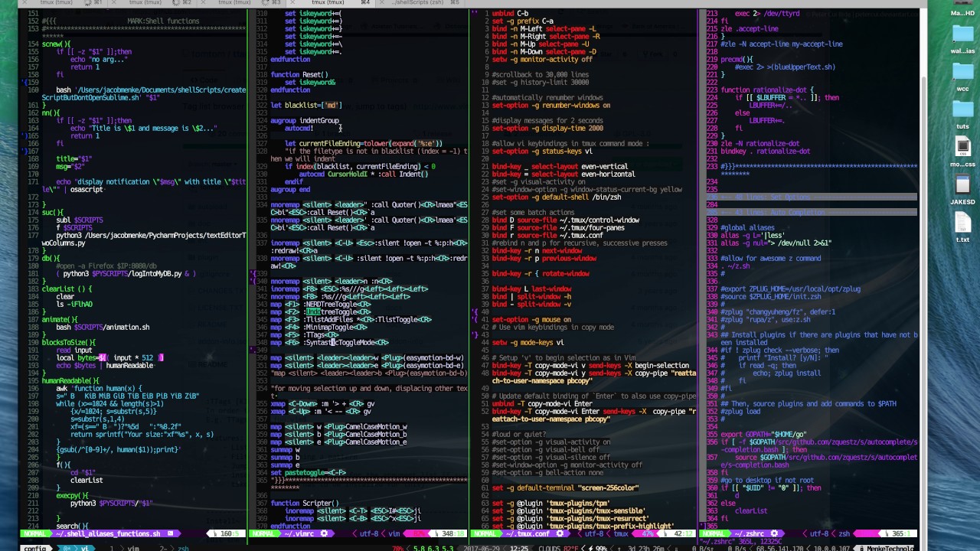
Task: Click the 'scnew(){' function line
Action: (56, 44)
